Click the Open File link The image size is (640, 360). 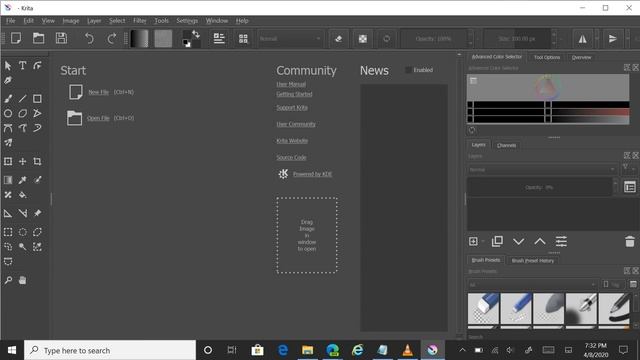pyautogui.click(x=98, y=118)
